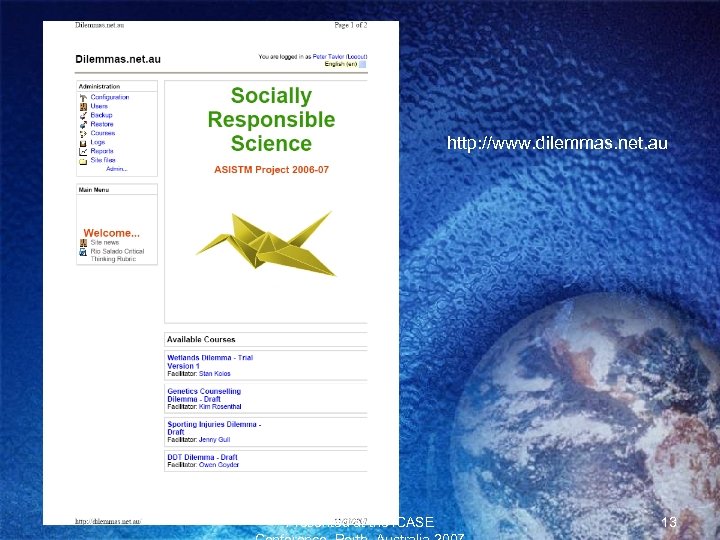Screen dimensions: 720x540
Task: Click the Available Courses heading
Action: pos(201,339)
